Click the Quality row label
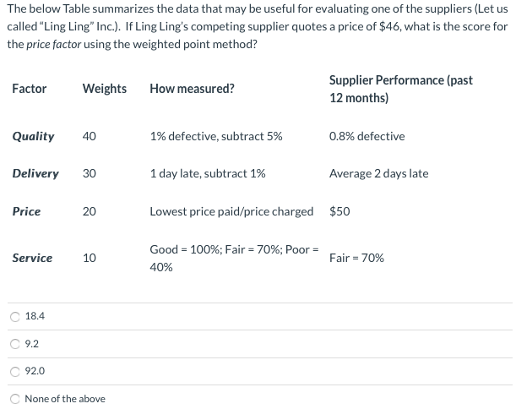Screen dimensions: 516x420 click(x=34, y=136)
